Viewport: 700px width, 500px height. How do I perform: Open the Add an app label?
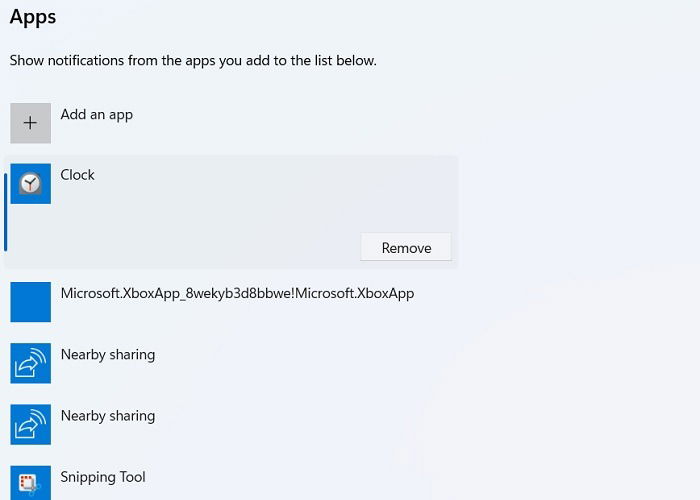(x=96, y=115)
